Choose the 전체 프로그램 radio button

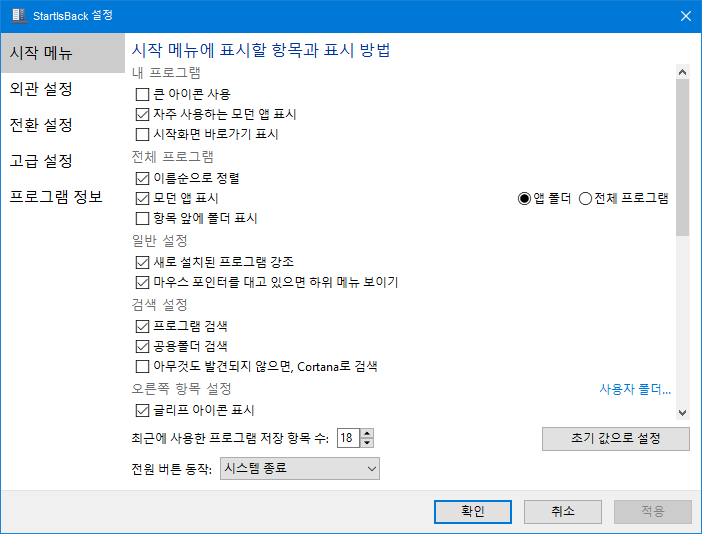586,198
